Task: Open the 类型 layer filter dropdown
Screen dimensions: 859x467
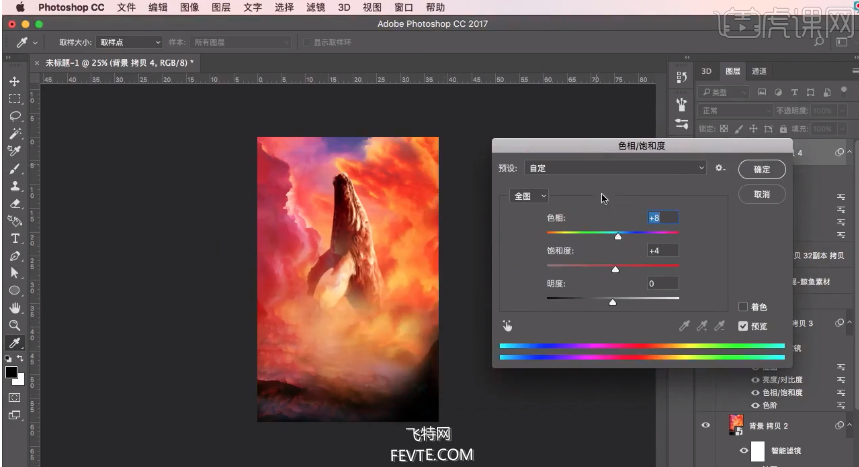Action: (x=724, y=92)
